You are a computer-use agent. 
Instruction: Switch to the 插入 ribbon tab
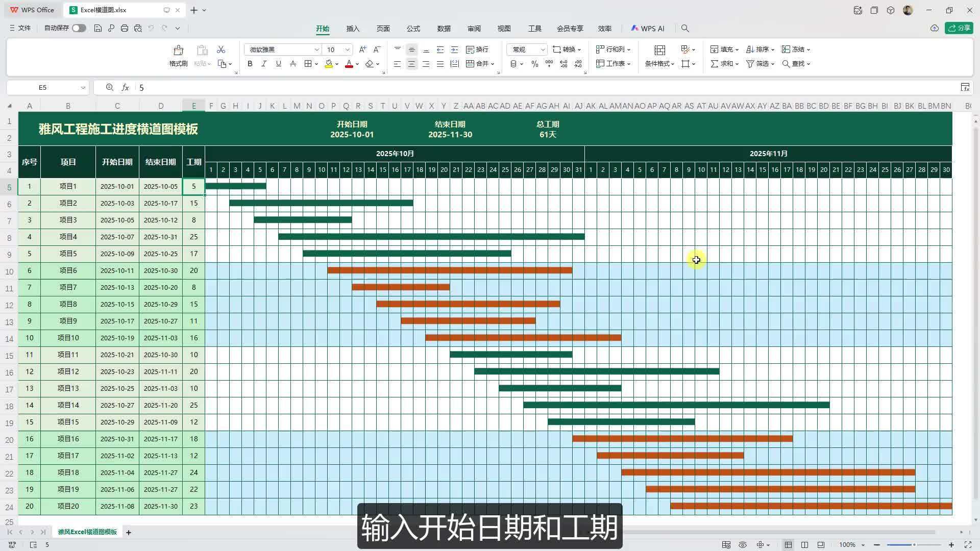[352, 29]
